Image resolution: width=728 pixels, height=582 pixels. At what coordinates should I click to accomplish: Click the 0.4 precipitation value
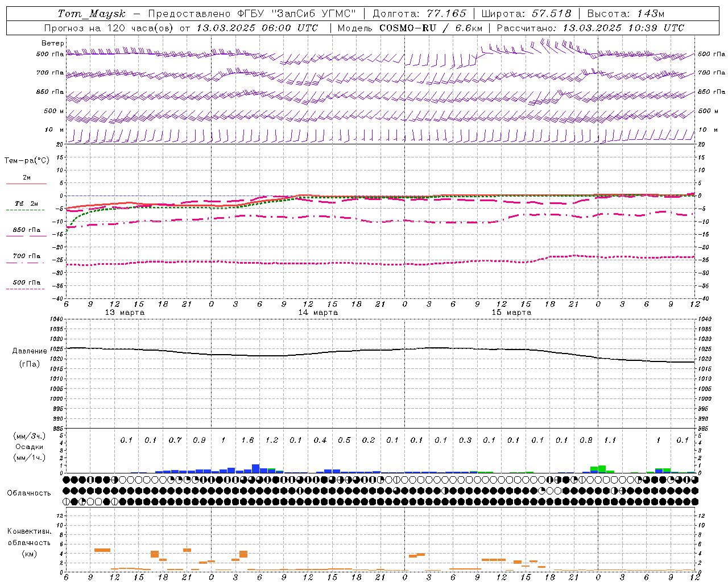coord(320,440)
